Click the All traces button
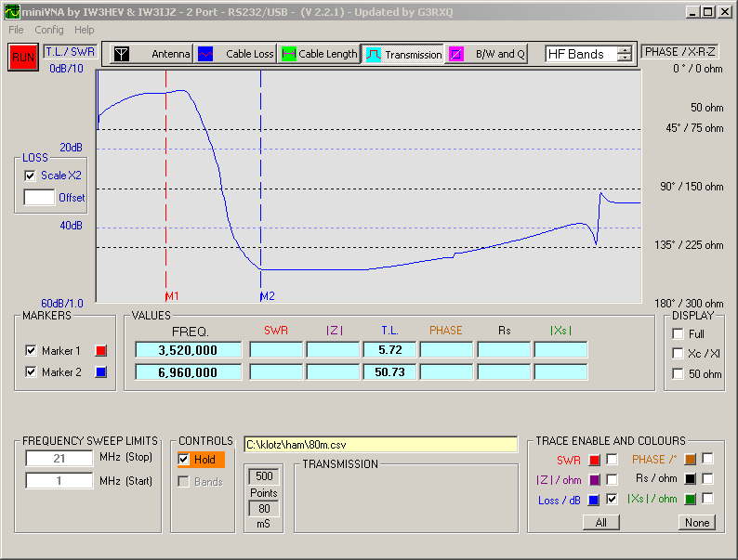The height and width of the screenshot is (560, 738). [x=601, y=522]
